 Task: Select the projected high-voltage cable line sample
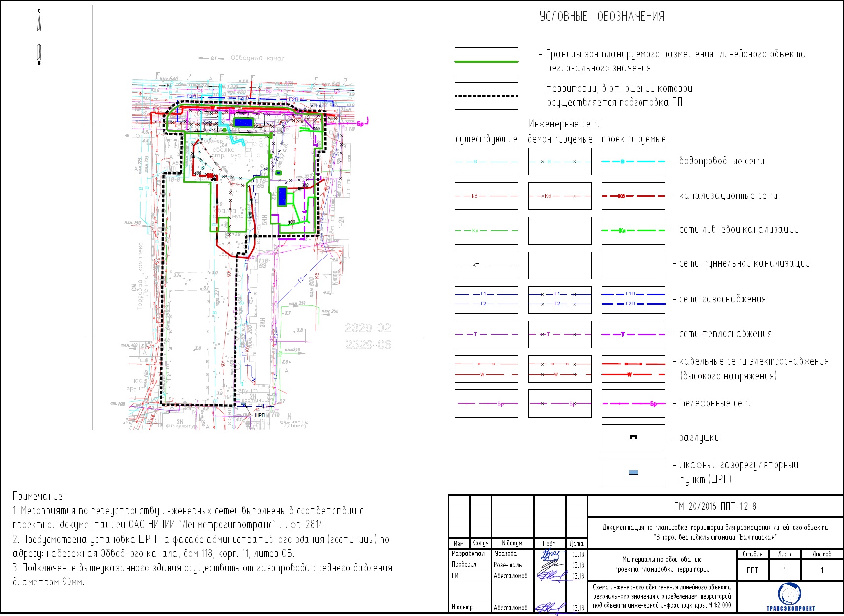coord(633,369)
